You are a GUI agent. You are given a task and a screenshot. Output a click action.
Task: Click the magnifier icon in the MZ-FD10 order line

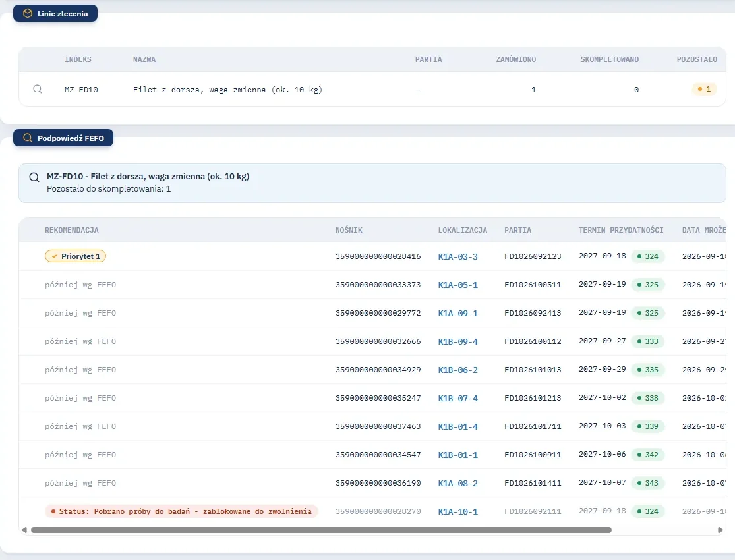(x=38, y=89)
